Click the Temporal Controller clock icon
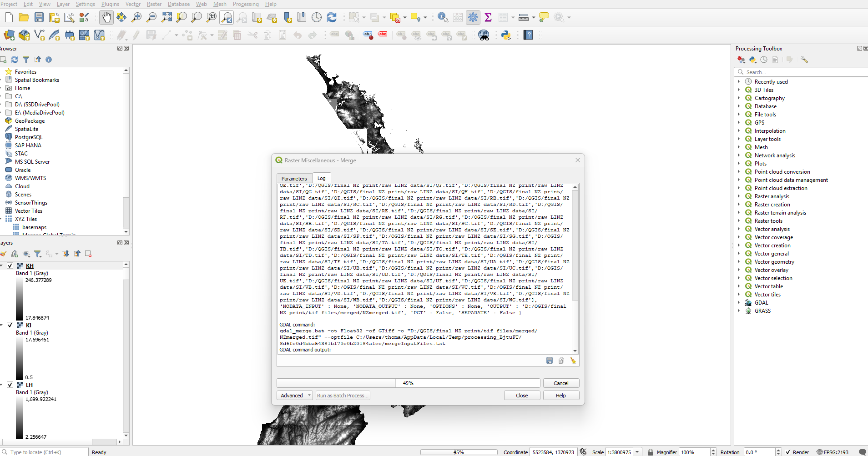Screen dimensions: 868x456 (x=317, y=18)
